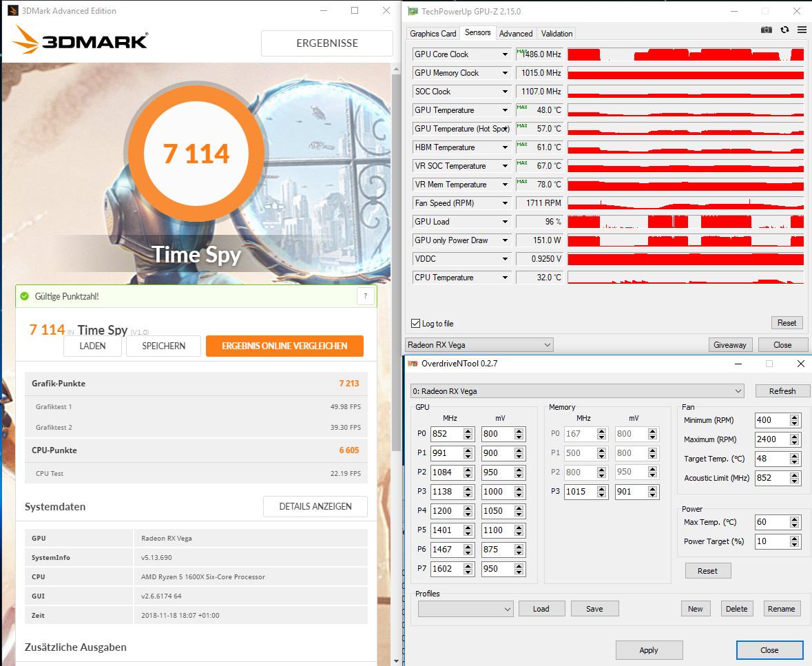
Task: Open VDDC sensor dropdown
Action: (x=505, y=259)
